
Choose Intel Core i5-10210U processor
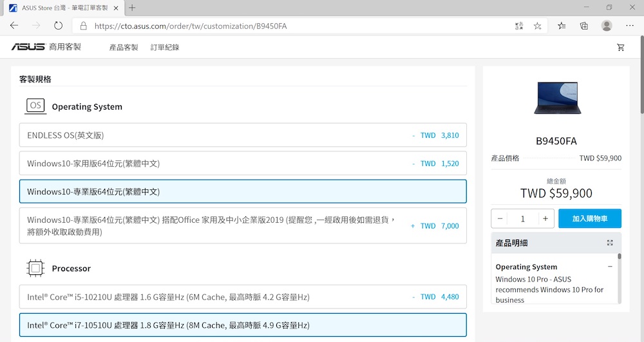[x=243, y=297]
